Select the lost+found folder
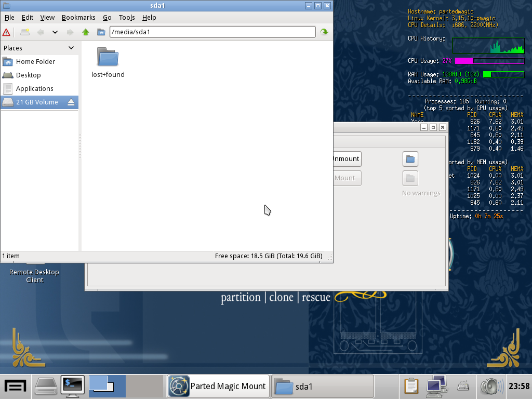This screenshot has height=399, width=532. 108,63
